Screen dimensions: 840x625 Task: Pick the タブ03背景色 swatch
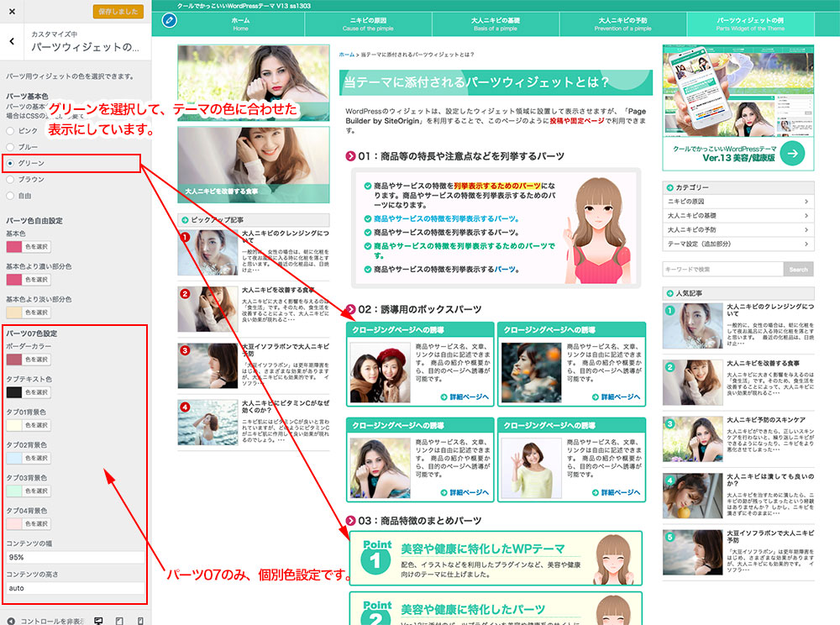(x=14, y=491)
